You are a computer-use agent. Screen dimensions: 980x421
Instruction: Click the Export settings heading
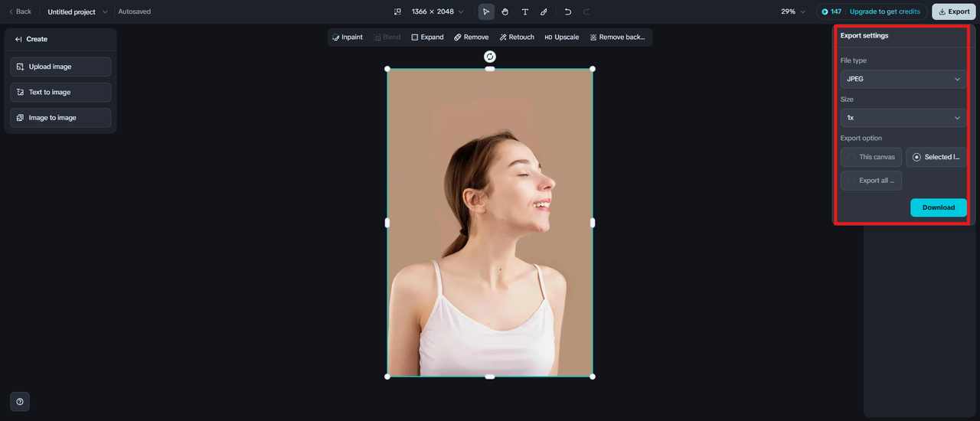[x=864, y=36]
